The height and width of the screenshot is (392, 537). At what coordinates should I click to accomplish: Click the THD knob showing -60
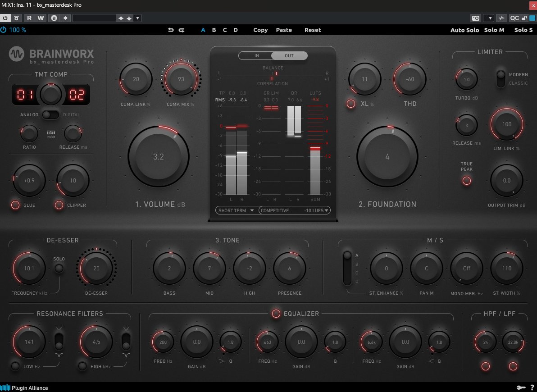point(410,79)
